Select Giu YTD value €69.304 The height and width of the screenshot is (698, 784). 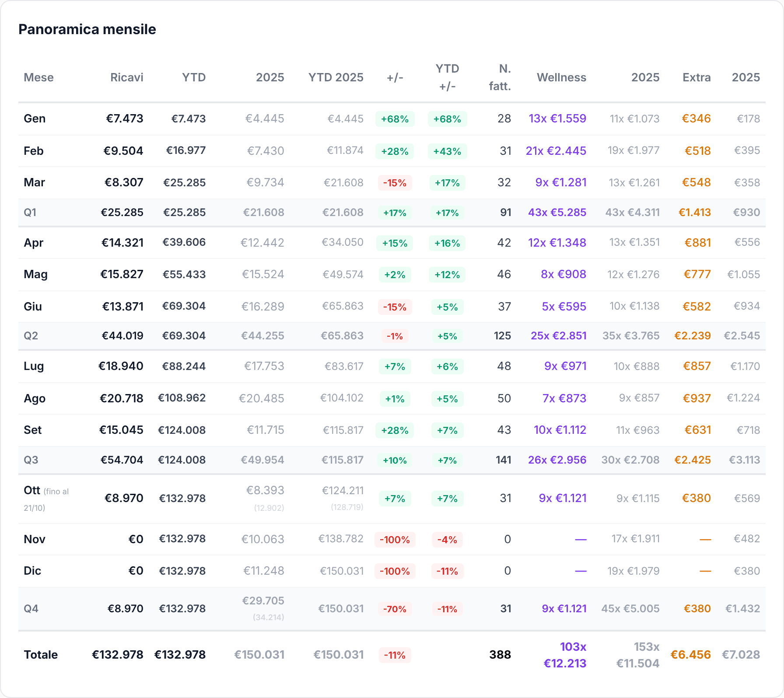[184, 306]
